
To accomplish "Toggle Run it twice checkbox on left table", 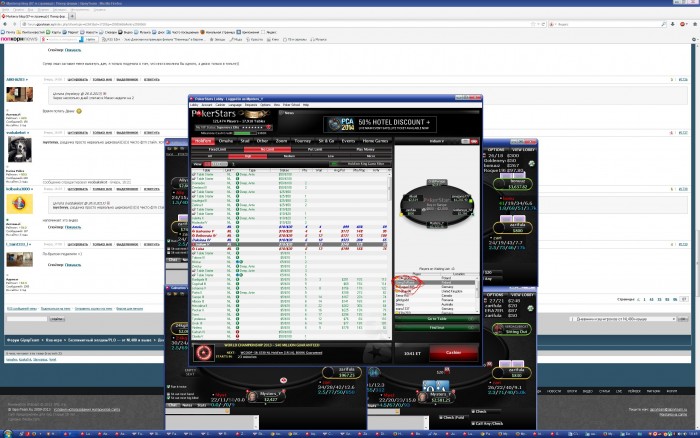I will pos(169,387).
